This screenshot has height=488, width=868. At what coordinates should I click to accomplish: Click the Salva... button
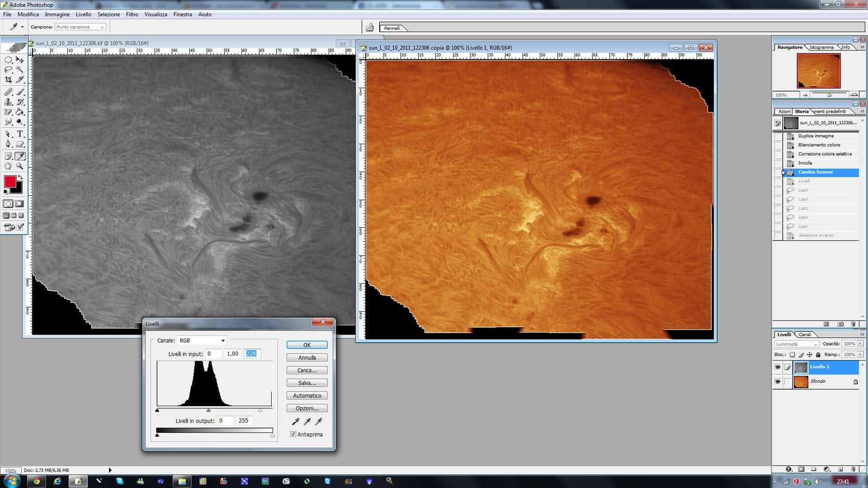click(x=307, y=383)
